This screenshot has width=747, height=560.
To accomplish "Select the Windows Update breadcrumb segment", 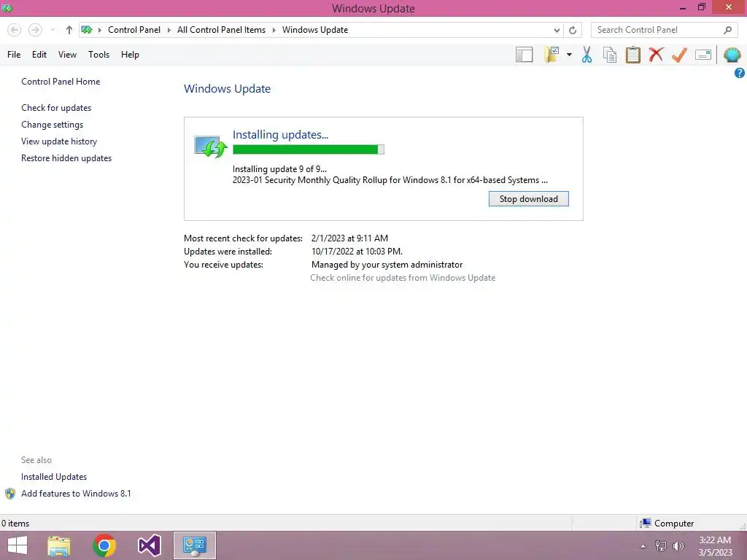I will point(315,30).
